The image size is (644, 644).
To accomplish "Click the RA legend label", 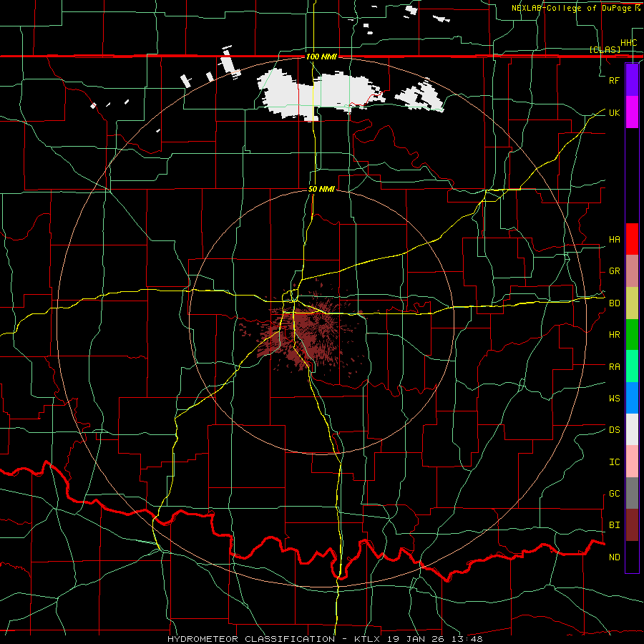I will click(614, 367).
